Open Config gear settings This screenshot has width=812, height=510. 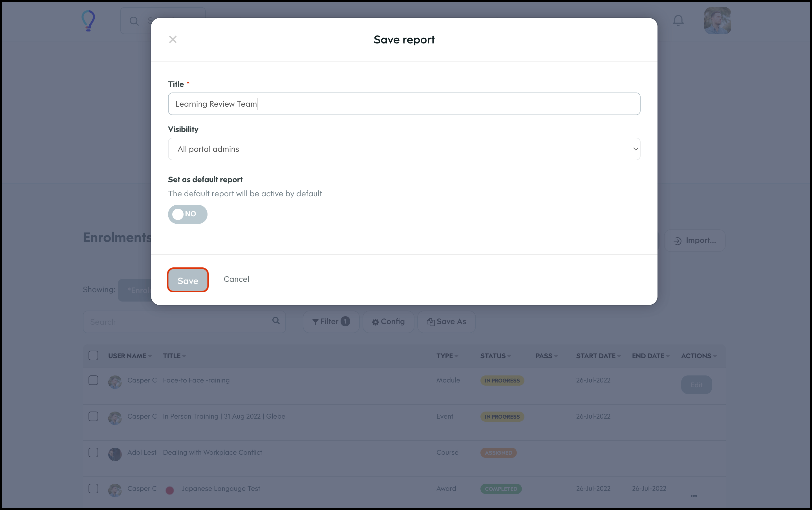coord(388,322)
